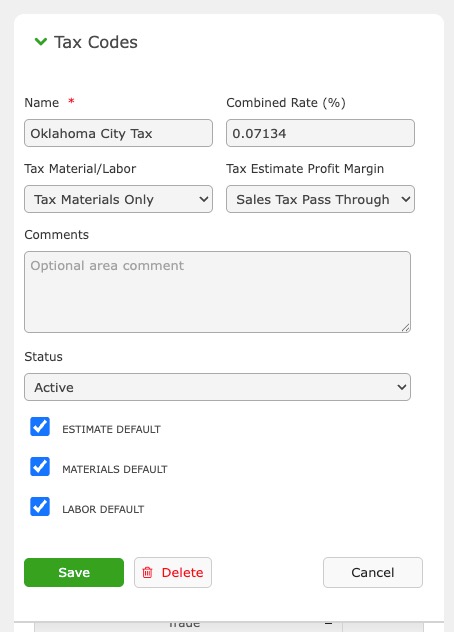Save the tax code
The image size is (454, 632).
74,572
